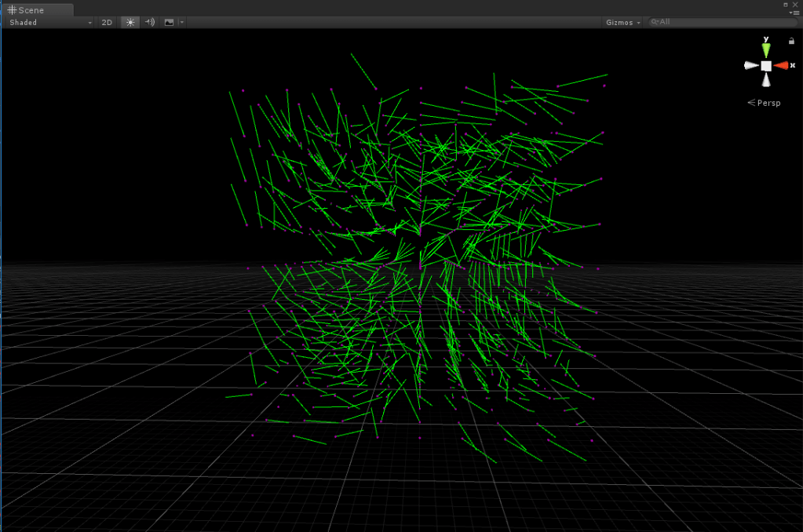Open the Gizmos dropdown menu
Image resolution: width=803 pixels, height=532 pixels.
pos(622,23)
